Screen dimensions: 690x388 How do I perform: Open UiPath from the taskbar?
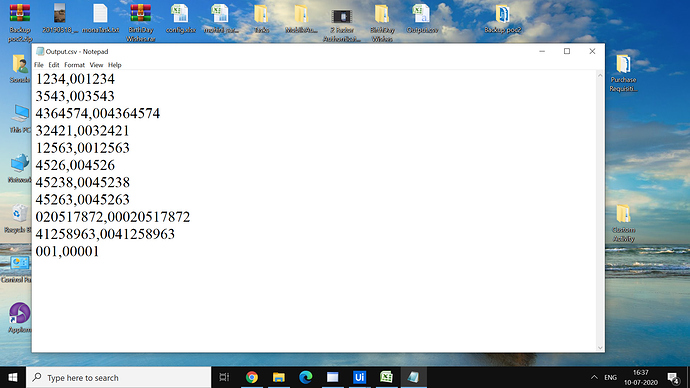(x=359, y=377)
